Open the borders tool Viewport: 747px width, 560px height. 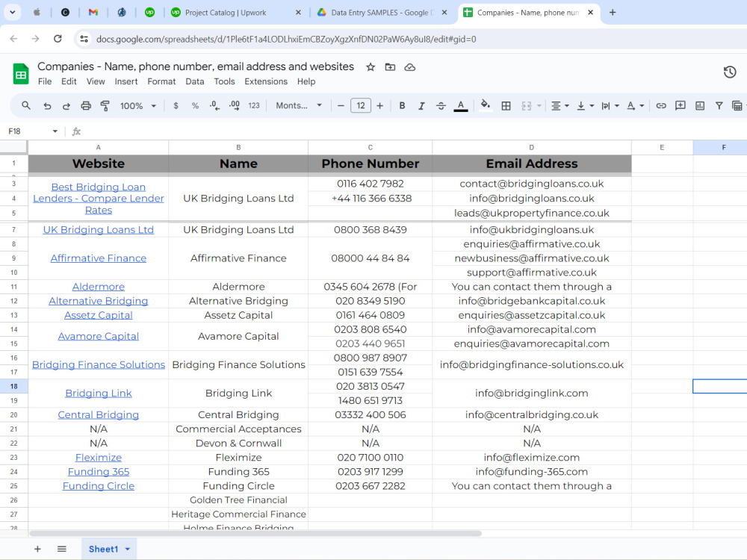[506, 106]
